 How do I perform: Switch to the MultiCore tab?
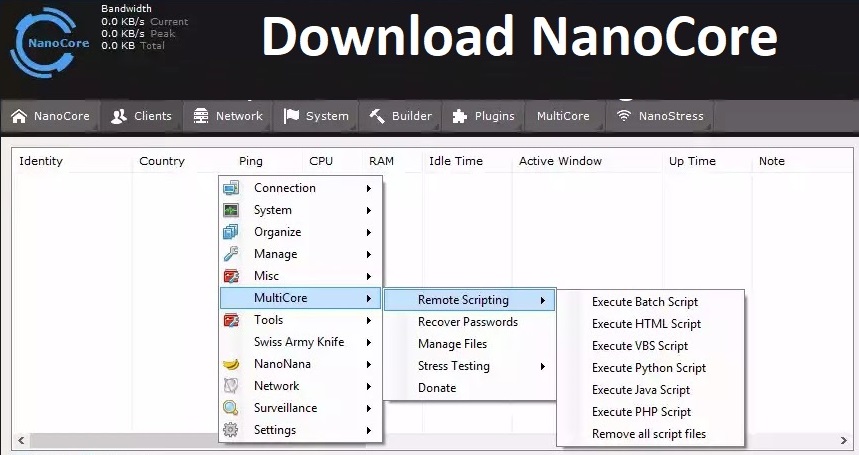[x=564, y=116]
